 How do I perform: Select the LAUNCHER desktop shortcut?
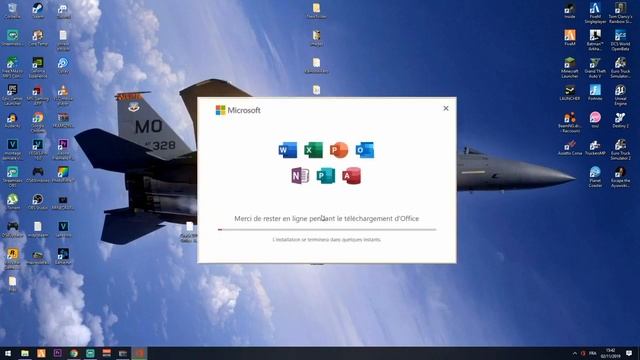(x=570, y=93)
